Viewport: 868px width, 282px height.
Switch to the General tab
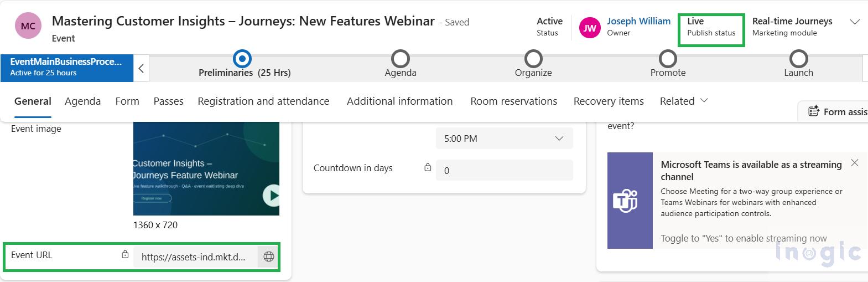click(33, 101)
